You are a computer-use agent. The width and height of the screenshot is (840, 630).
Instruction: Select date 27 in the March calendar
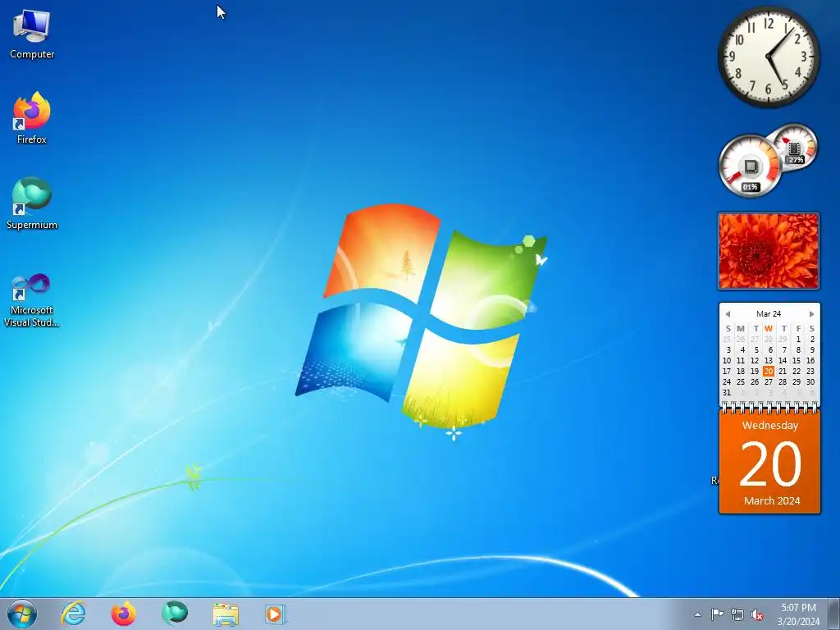click(x=768, y=382)
